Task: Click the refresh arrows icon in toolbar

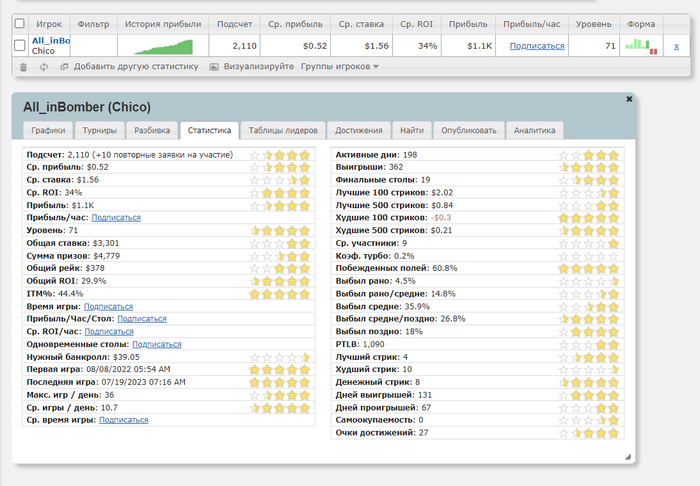Action: coord(44,67)
